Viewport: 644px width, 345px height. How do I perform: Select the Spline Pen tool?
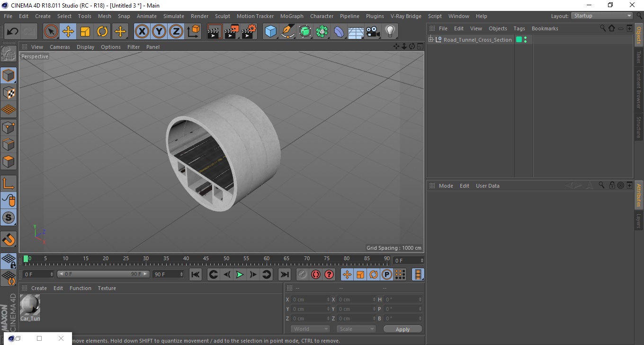click(288, 32)
